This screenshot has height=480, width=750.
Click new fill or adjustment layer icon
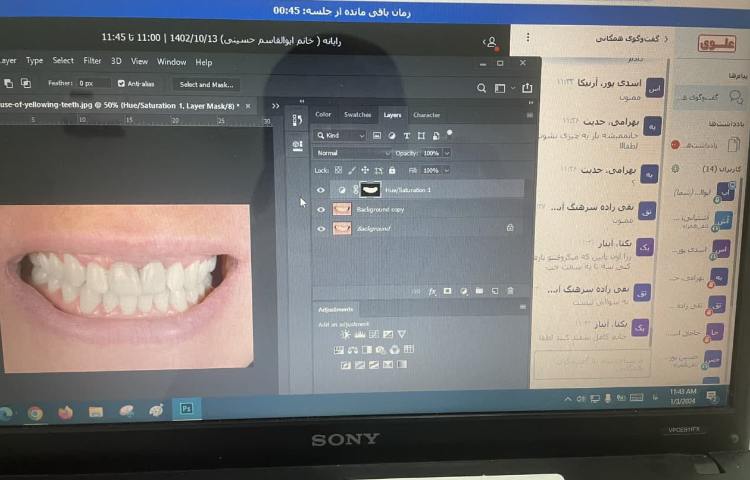pos(463,291)
